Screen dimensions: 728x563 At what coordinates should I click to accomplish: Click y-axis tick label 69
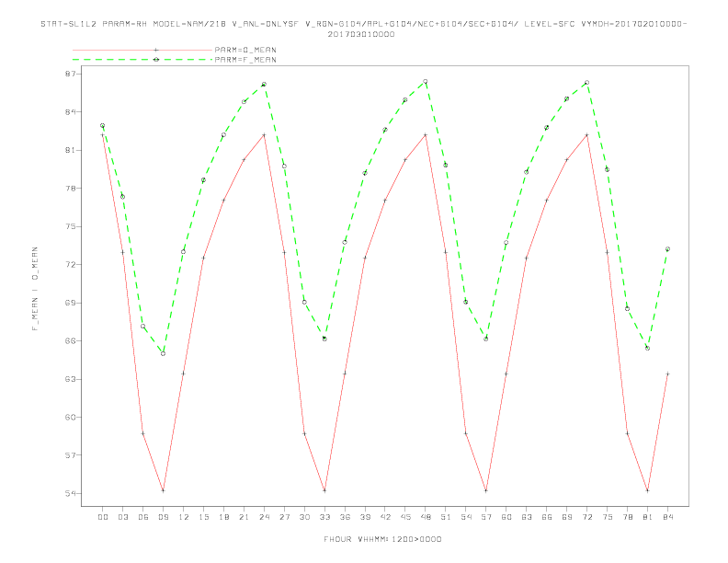[x=71, y=303]
